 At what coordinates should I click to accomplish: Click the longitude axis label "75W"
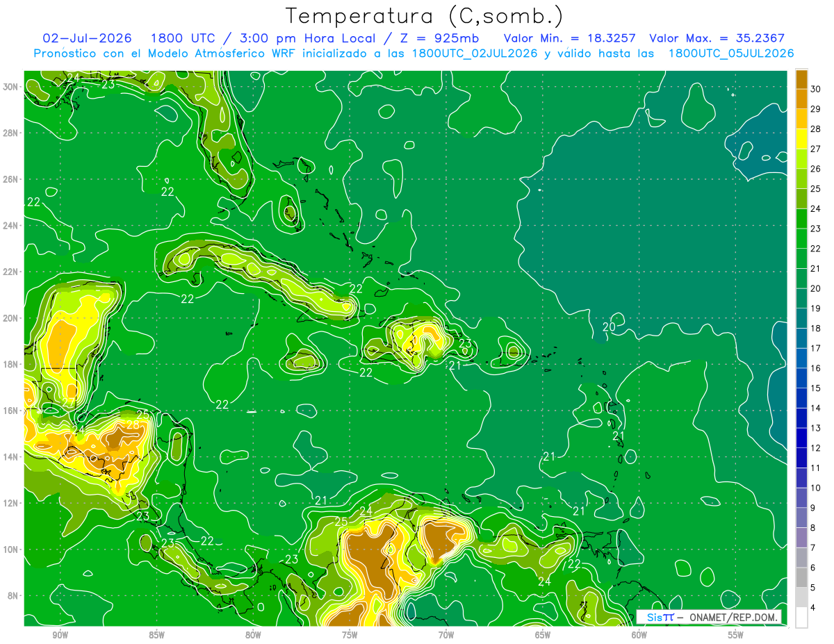pyautogui.click(x=350, y=634)
